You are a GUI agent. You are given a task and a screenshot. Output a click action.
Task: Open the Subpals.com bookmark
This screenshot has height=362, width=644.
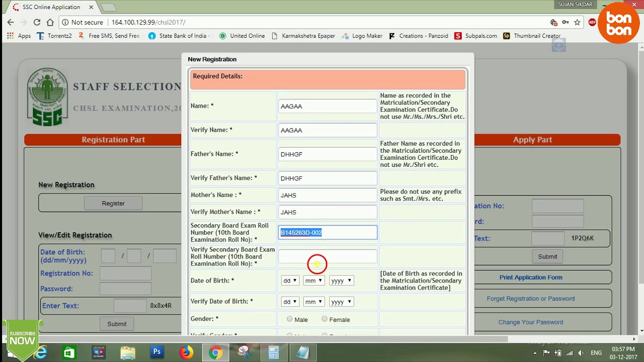tap(475, 36)
